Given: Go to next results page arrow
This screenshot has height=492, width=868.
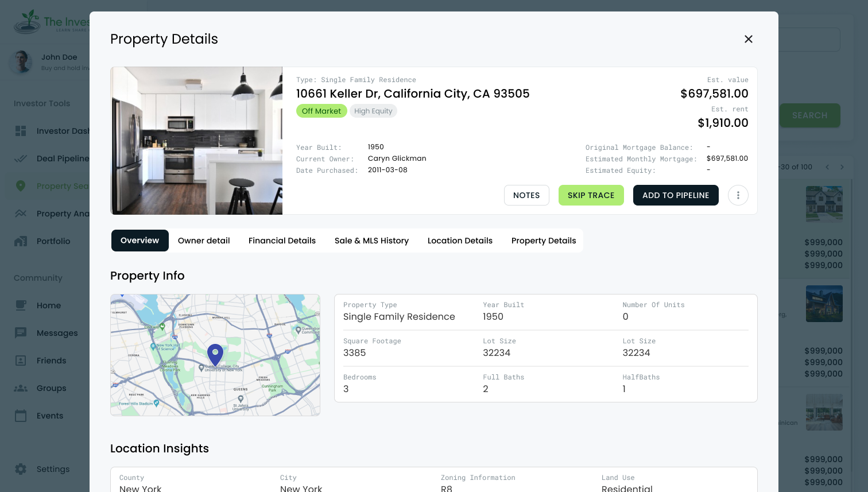Looking at the screenshot, I should point(842,167).
